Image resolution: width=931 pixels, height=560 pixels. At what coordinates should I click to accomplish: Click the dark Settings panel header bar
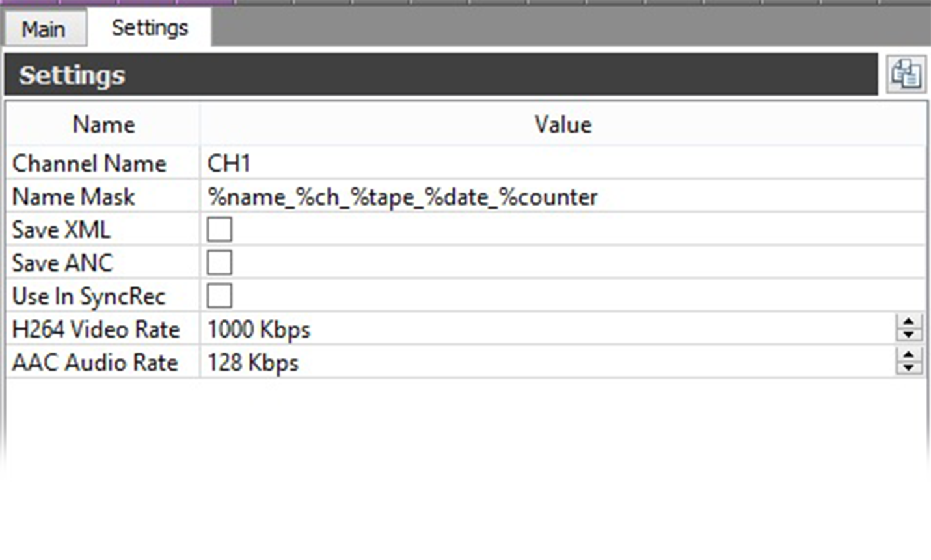pyautogui.click(x=441, y=75)
